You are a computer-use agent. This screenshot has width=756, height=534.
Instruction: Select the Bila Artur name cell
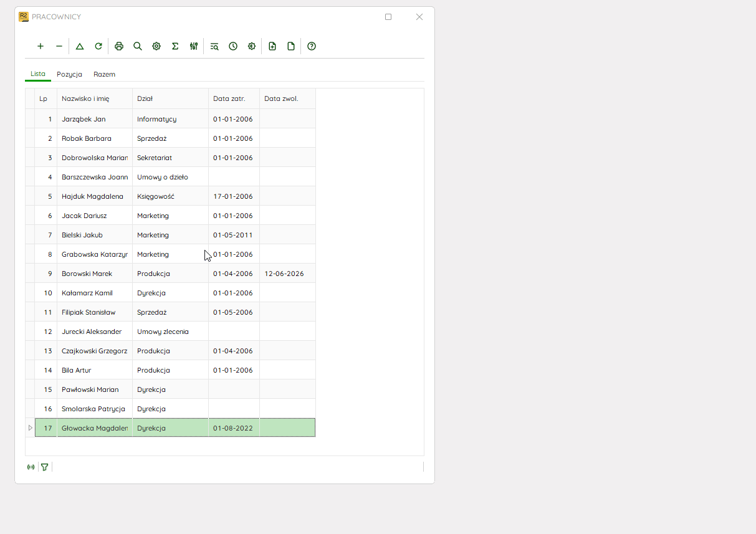click(95, 370)
